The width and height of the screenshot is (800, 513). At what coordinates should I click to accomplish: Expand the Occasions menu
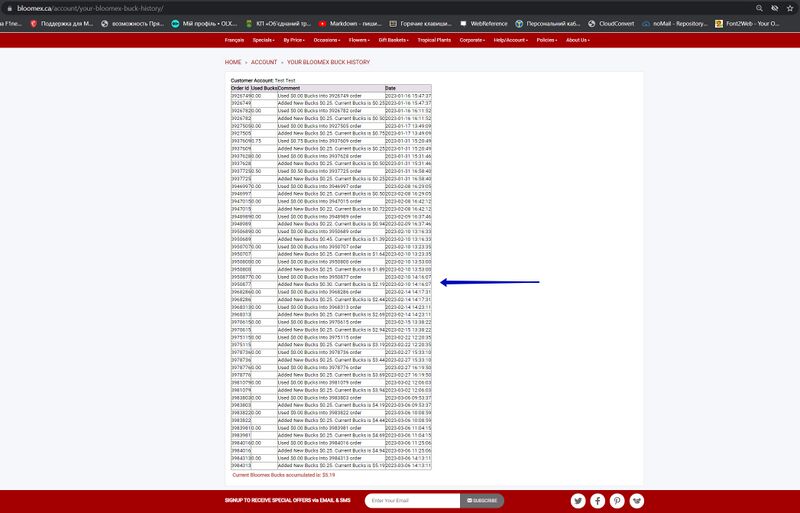pyautogui.click(x=327, y=40)
